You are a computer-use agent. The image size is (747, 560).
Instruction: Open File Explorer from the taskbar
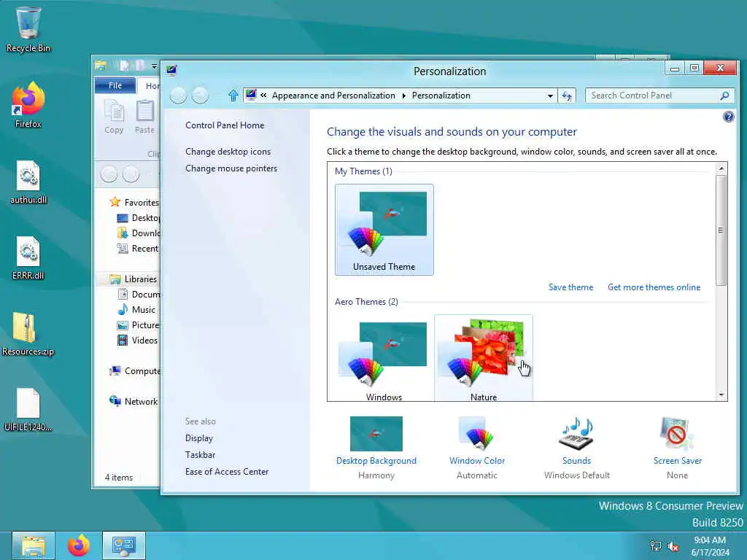point(34,545)
